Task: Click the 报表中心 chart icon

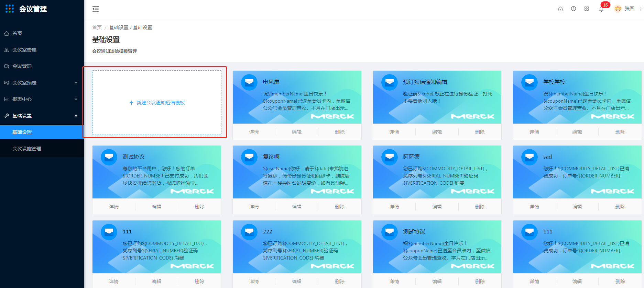Action: point(7,99)
